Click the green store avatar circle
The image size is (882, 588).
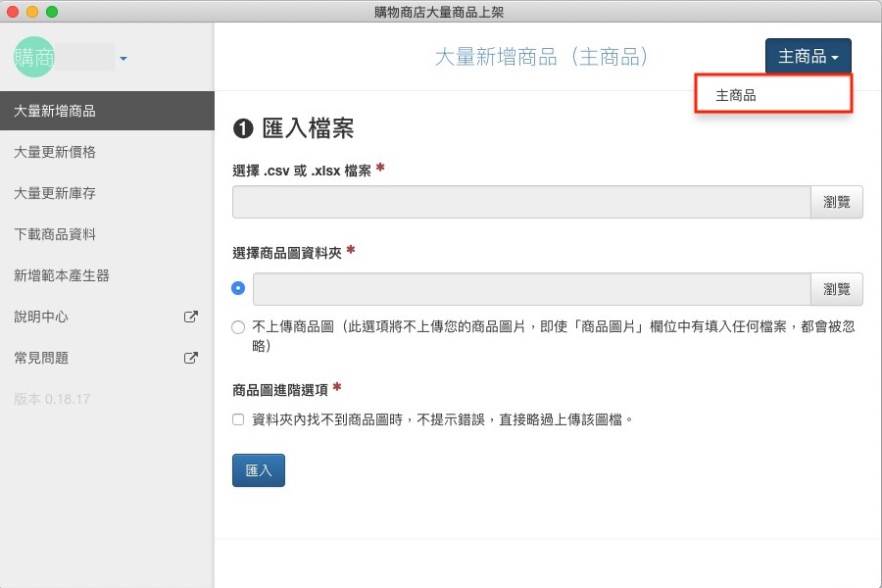click(x=33, y=57)
